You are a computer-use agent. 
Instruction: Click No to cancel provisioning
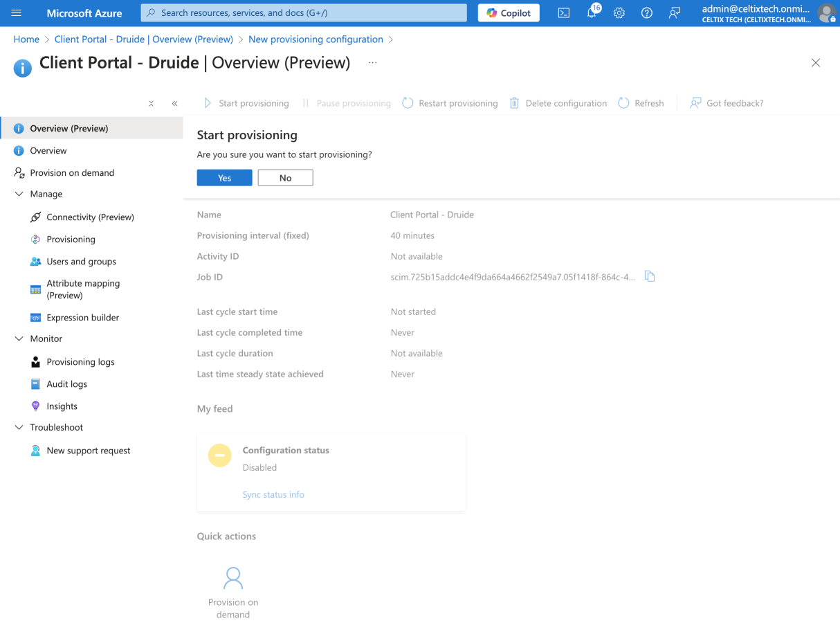285,178
